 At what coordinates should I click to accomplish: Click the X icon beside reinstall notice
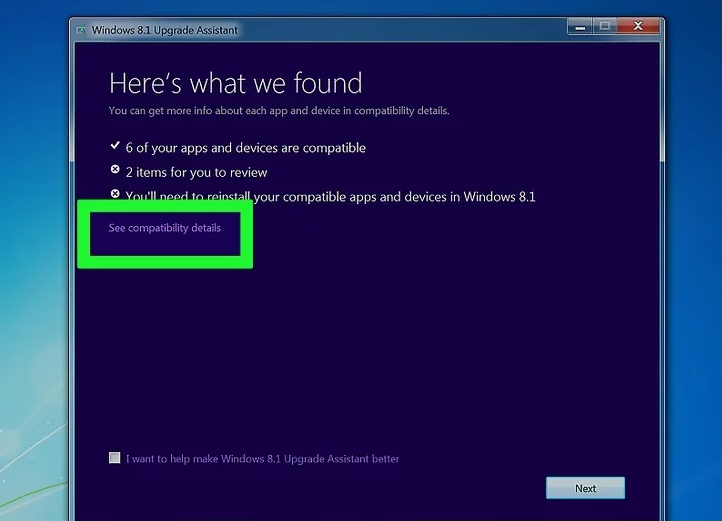tap(115, 194)
